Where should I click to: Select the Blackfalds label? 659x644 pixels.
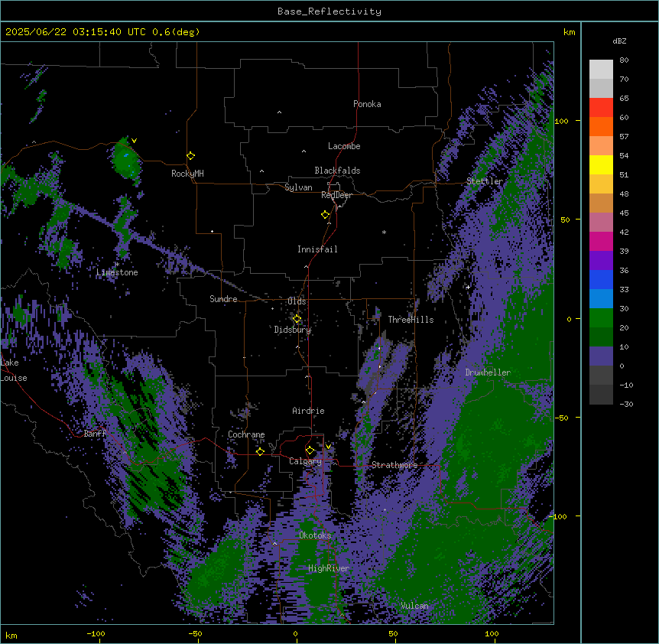tap(337, 171)
